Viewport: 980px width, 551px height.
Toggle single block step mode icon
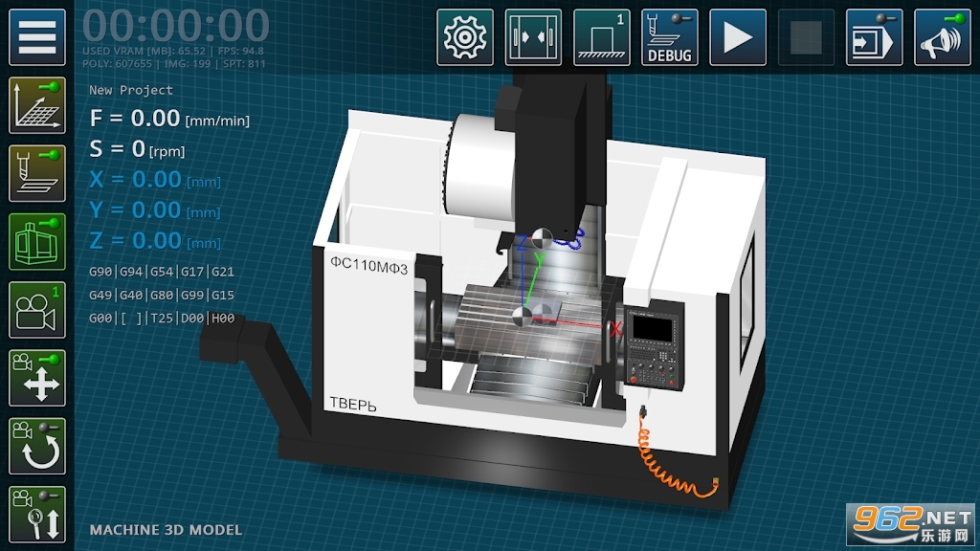pyautogui.click(x=874, y=37)
